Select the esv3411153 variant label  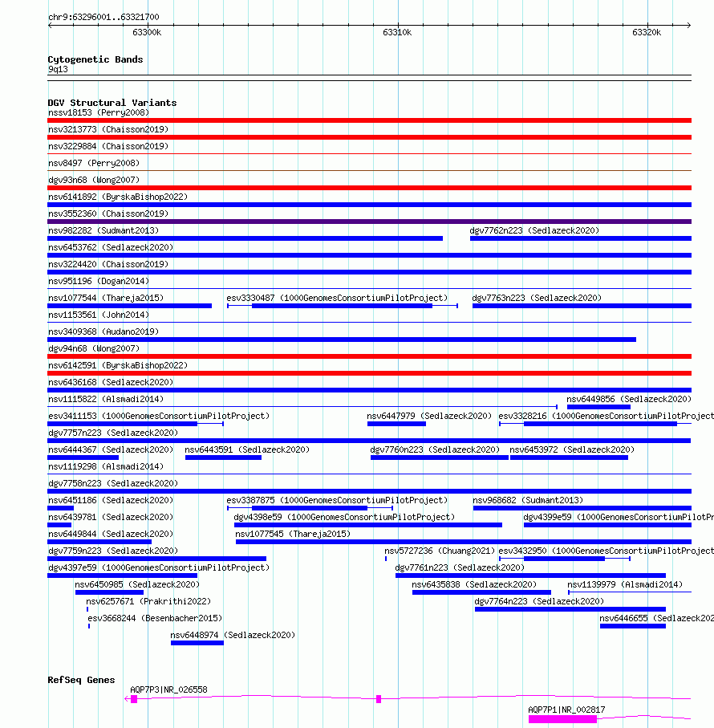coord(159,416)
